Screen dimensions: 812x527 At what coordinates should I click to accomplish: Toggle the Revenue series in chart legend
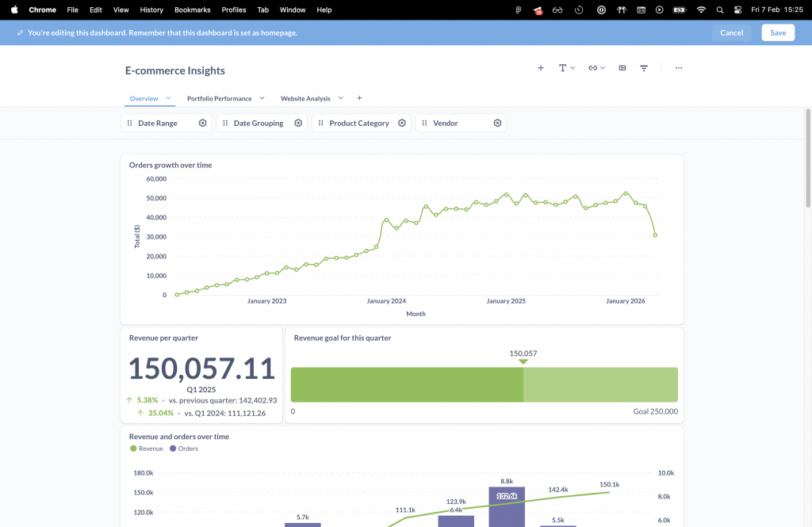click(x=146, y=449)
